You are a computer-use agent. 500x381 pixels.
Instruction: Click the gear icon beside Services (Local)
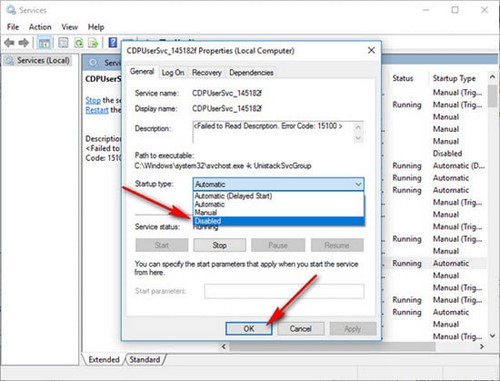tap(10, 61)
